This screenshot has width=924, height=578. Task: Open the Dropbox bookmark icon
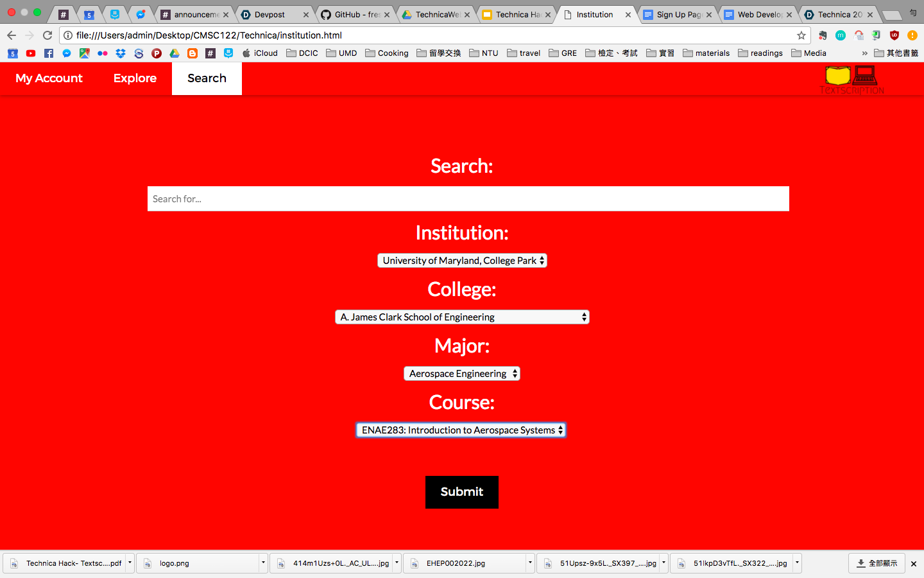(x=121, y=53)
